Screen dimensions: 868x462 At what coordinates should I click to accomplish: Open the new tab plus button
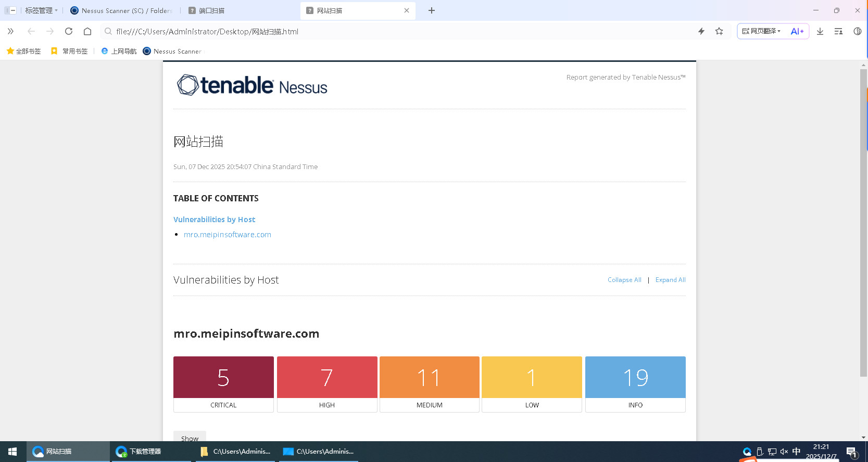[x=432, y=10]
